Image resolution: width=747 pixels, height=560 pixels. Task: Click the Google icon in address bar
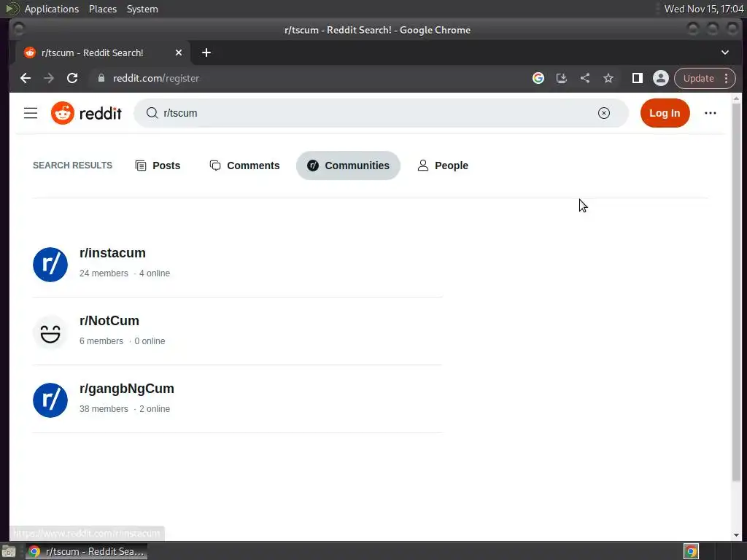tap(538, 78)
